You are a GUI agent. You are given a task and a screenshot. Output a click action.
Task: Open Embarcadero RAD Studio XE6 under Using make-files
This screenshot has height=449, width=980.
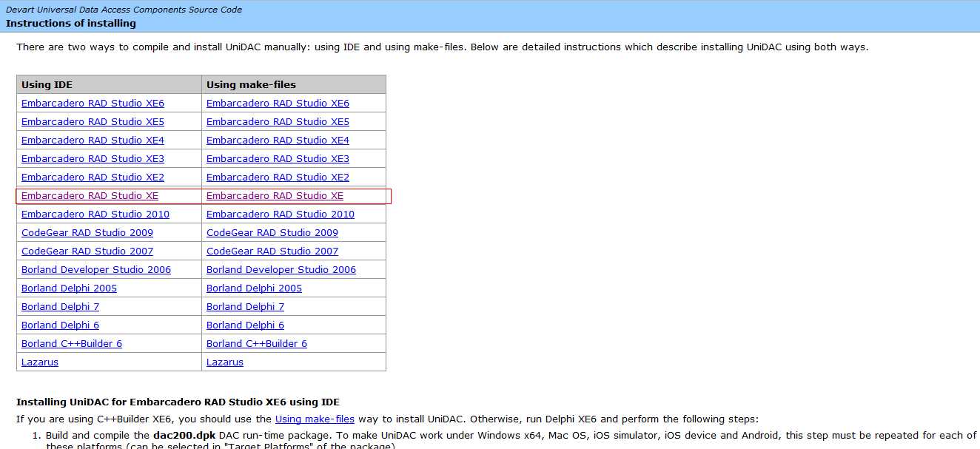278,104
